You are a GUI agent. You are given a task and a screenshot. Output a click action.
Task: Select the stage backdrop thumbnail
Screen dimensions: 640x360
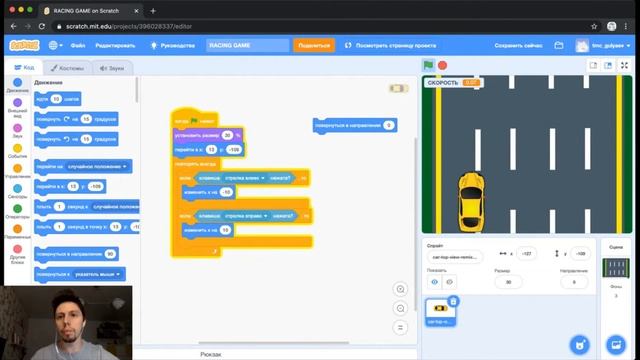616,268
